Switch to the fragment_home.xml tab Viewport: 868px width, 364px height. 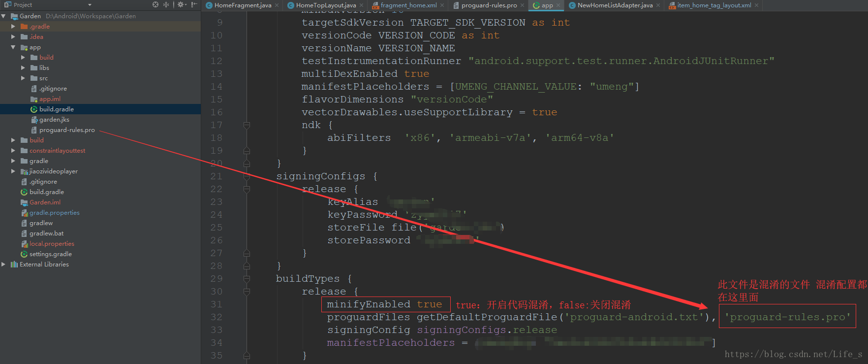coord(408,5)
